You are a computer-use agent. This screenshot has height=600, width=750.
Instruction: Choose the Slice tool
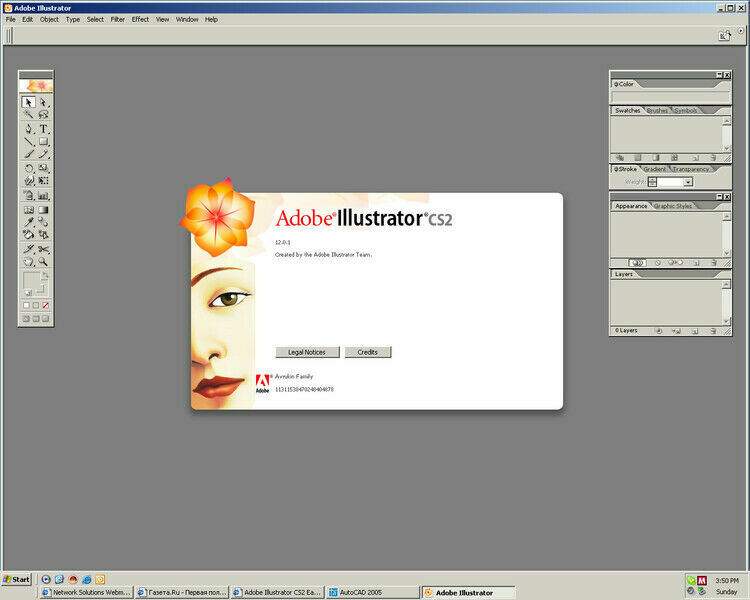(x=28, y=249)
